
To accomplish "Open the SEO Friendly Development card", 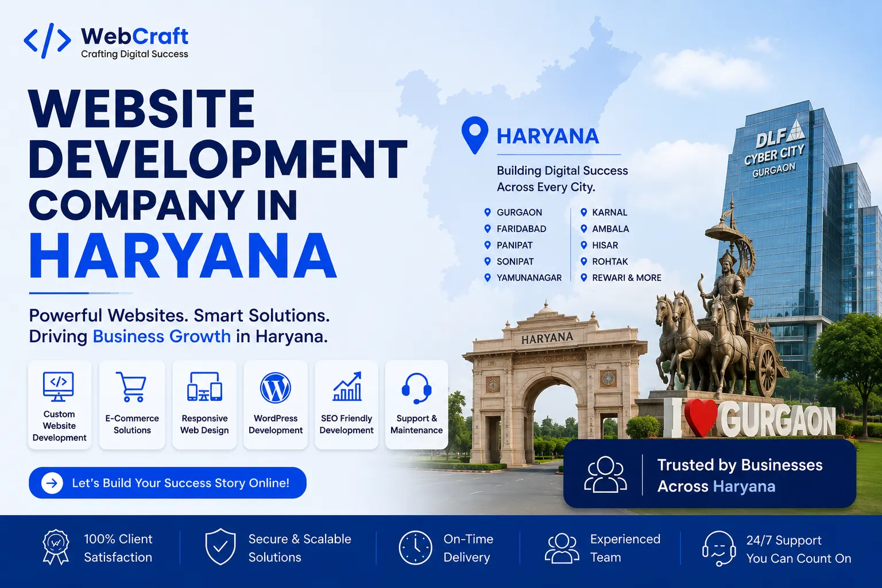I will tap(346, 405).
